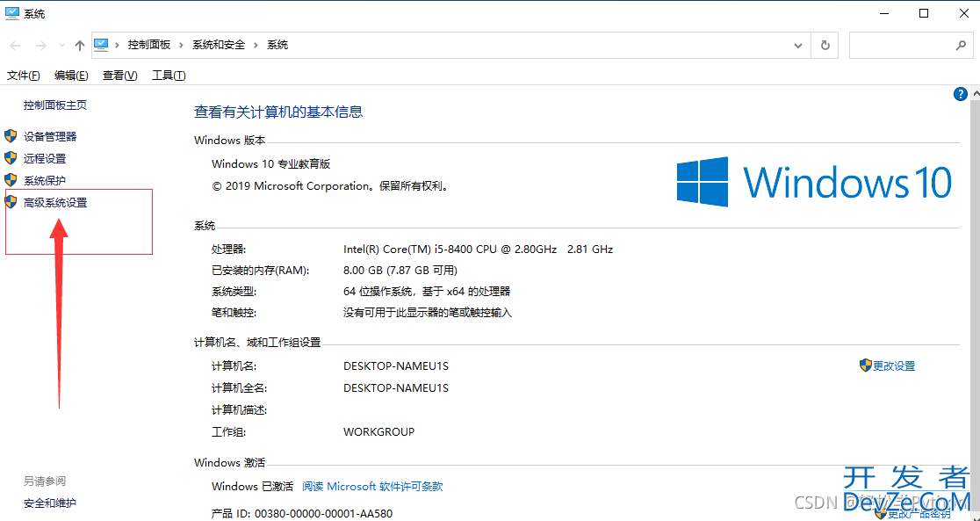Select 产品 ID 00380-00000-00001-AA580 text
The width and height of the screenshot is (980, 521).
click(302, 514)
